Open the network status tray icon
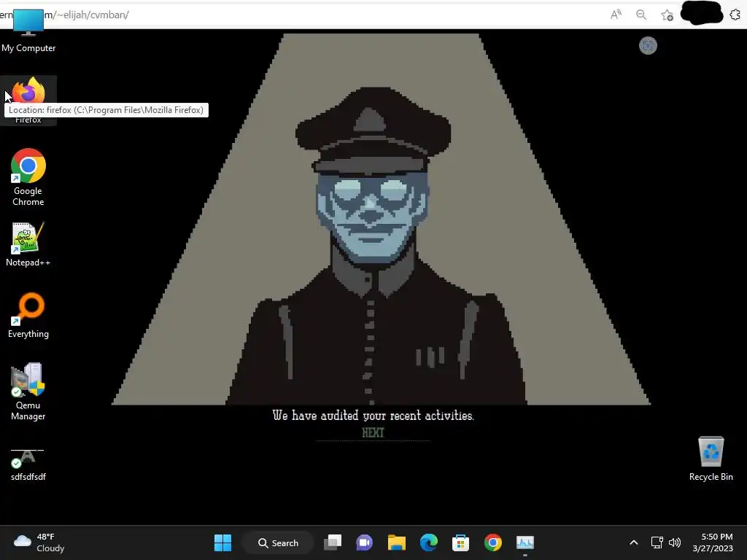Screen dimensions: 747x560 (x=657, y=542)
